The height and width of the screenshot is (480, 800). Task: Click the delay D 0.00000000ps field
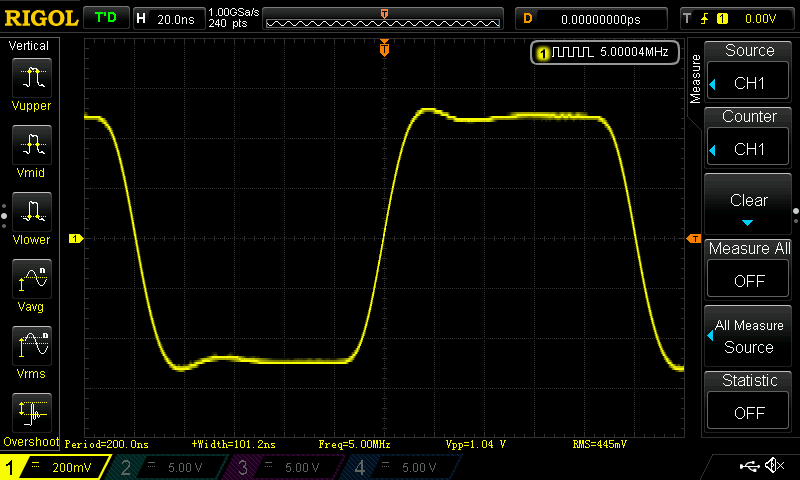(x=591, y=19)
